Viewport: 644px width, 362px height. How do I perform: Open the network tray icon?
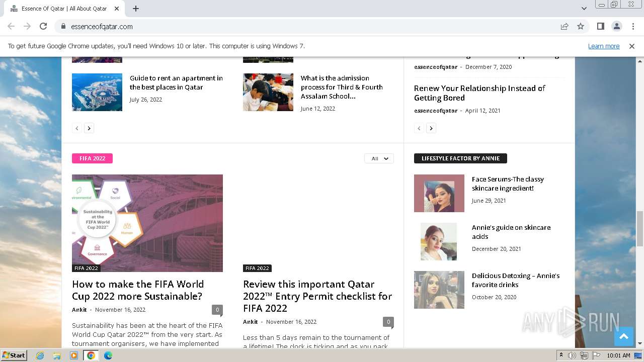click(584, 355)
